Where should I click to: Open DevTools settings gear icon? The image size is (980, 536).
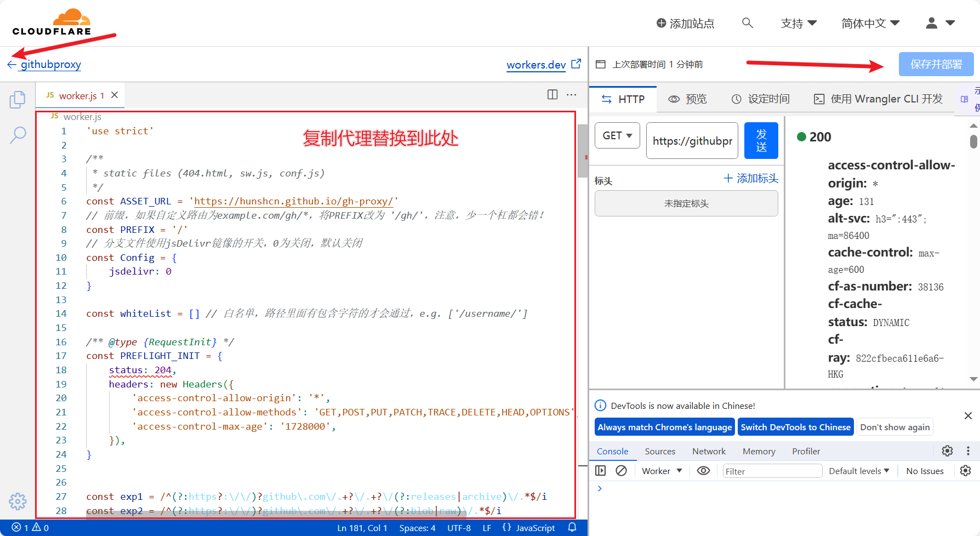pos(947,451)
